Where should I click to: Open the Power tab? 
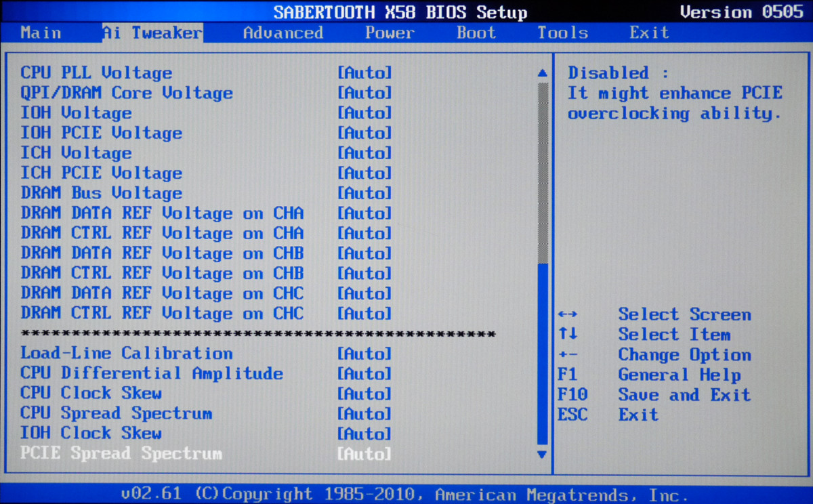coord(390,33)
